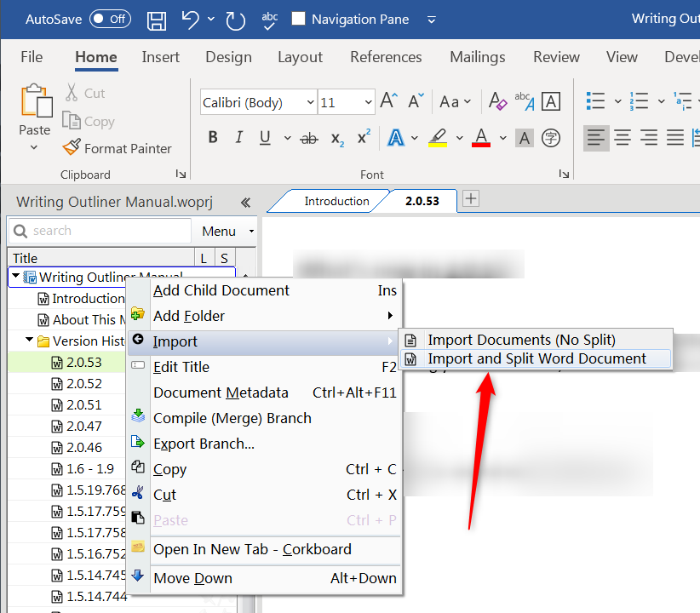Open Paste options dropdown arrow
Image resolution: width=700 pixels, height=613 pixels.
[34, 147]
